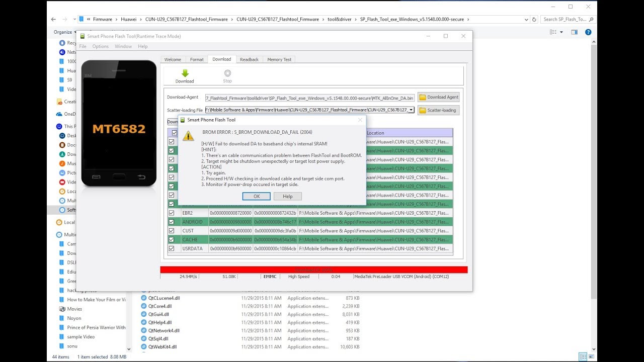
Task: Click the Download-Agent path field
Action: tap(309, 97)
